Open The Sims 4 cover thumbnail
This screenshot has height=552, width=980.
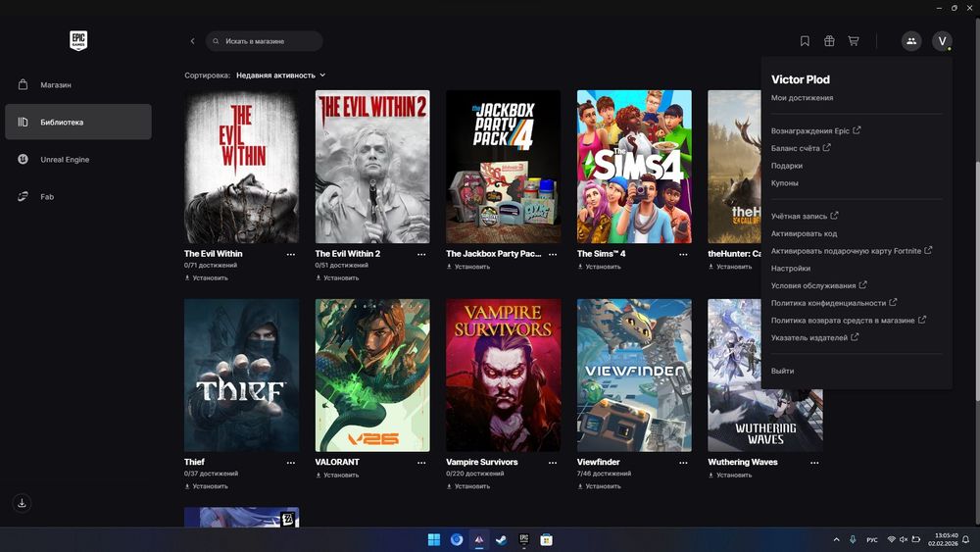tap(634, 167)
